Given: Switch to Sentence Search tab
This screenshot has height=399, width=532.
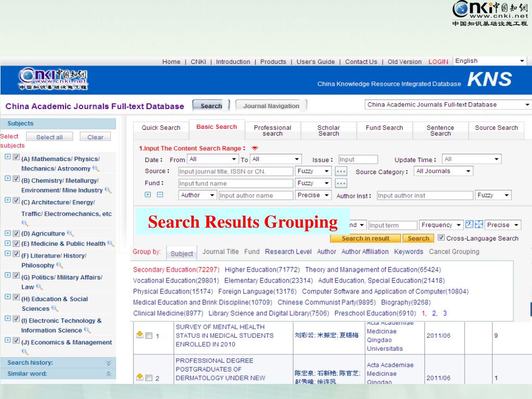Looking at the screenshot, I should click(x=440, y=130).
